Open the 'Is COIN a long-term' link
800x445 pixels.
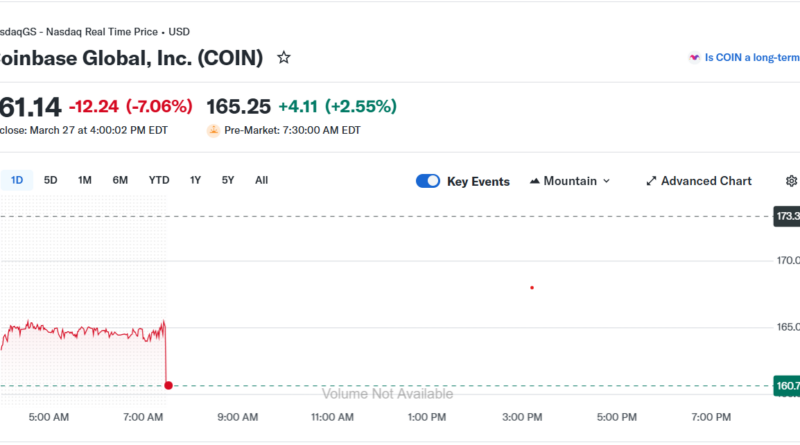pyautogui.click(x=751, y=58)
